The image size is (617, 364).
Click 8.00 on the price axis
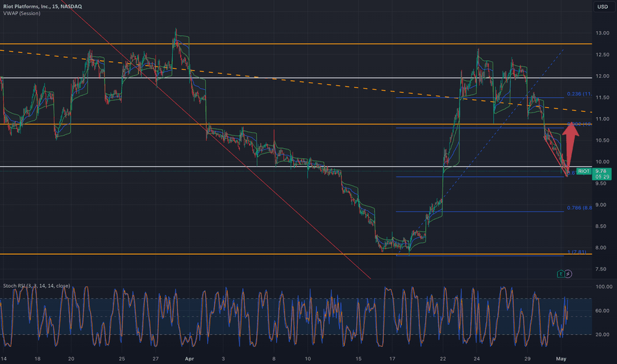(601, 248)
